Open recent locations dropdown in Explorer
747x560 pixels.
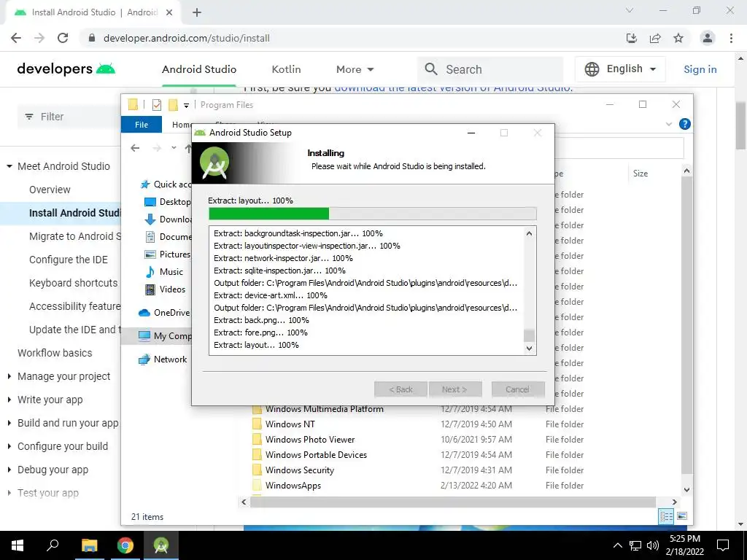pos(174,148)
